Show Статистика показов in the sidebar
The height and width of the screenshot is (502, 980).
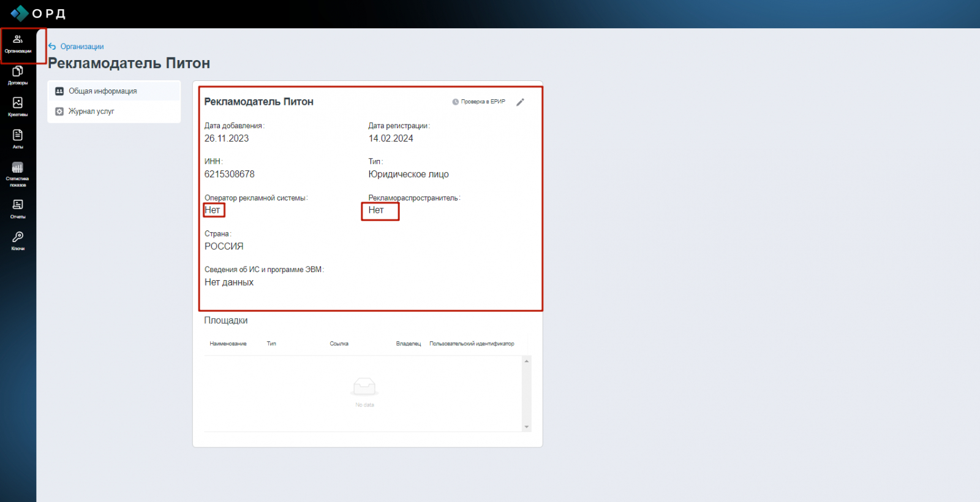click(x=18, y=173)
